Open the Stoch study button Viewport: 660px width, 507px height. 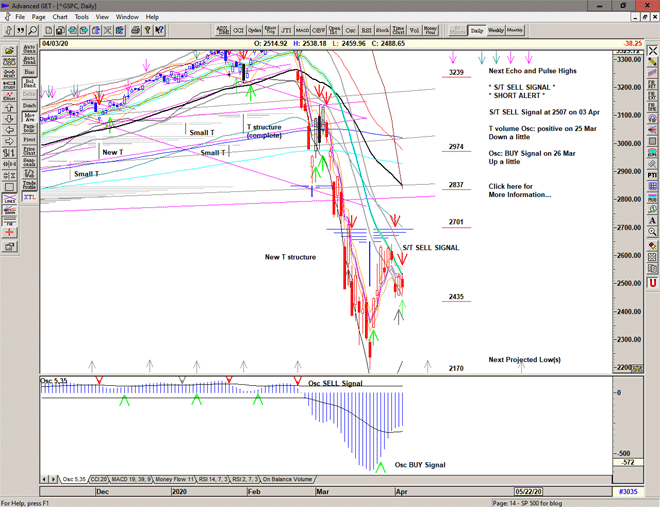382,30
